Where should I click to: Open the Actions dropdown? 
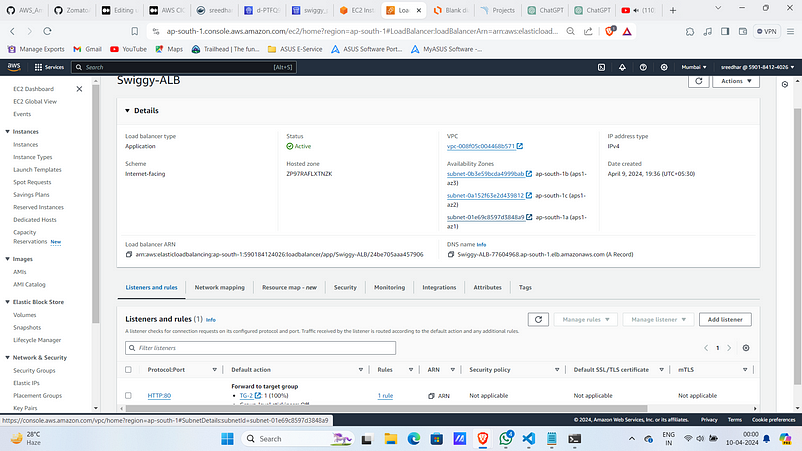click(x=736, y=81)
